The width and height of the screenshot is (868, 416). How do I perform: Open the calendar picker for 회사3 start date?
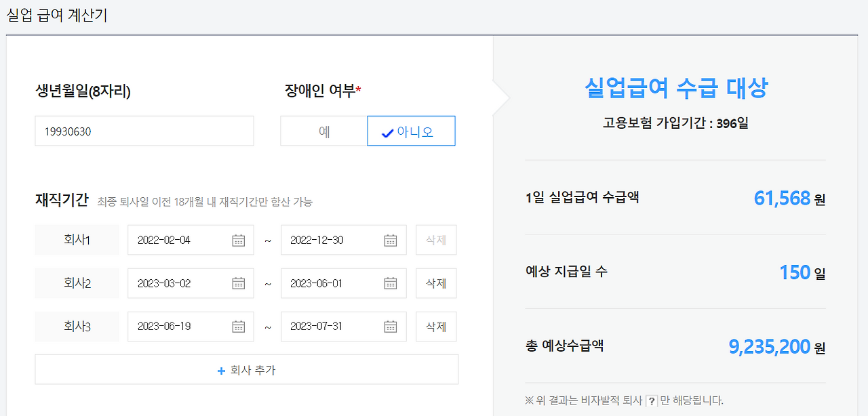(x=237, y=326)
